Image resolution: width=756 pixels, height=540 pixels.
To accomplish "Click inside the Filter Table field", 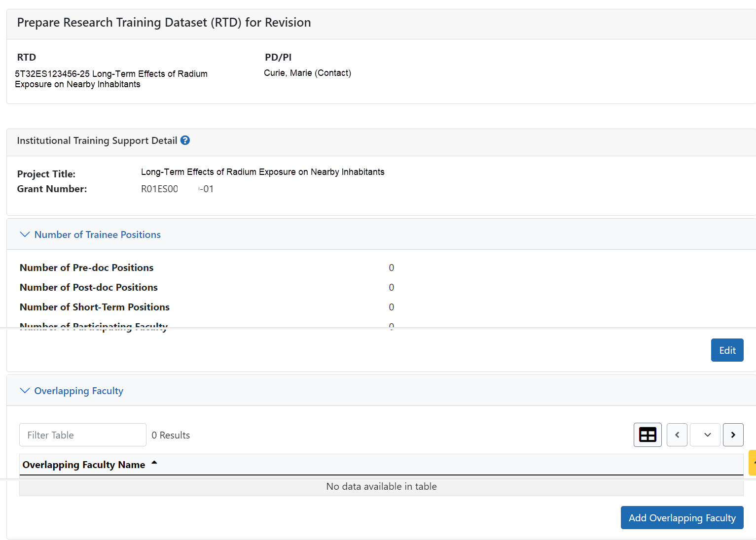I will tap(82, 435).
